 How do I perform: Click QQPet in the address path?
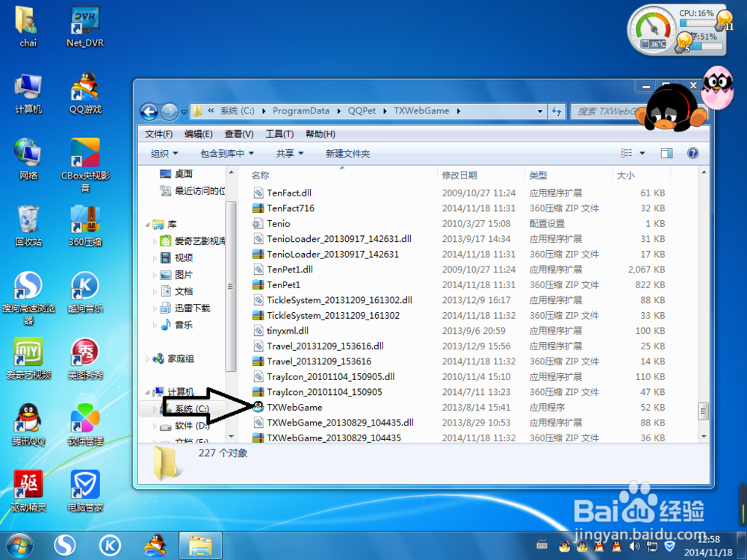pos(362,111)
